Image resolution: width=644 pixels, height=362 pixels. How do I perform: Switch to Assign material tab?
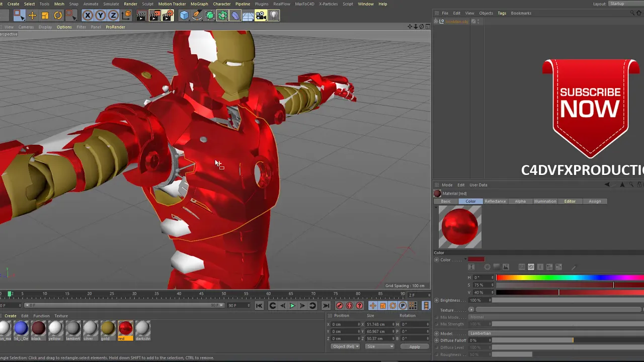tap(595, 201)
